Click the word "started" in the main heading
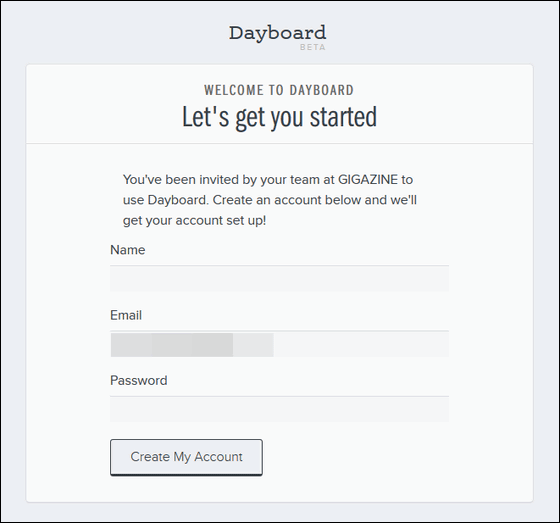 click(343, 117)
